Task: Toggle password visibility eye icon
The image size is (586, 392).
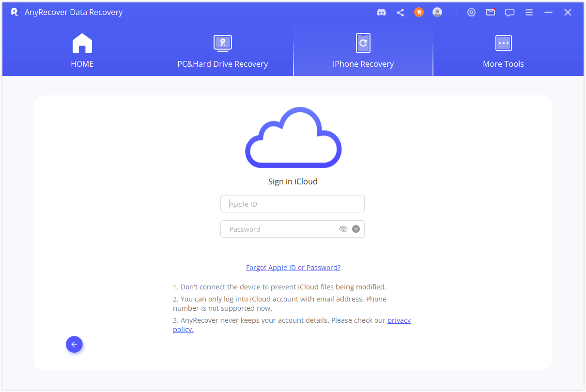Action: (x=343, y=229)
